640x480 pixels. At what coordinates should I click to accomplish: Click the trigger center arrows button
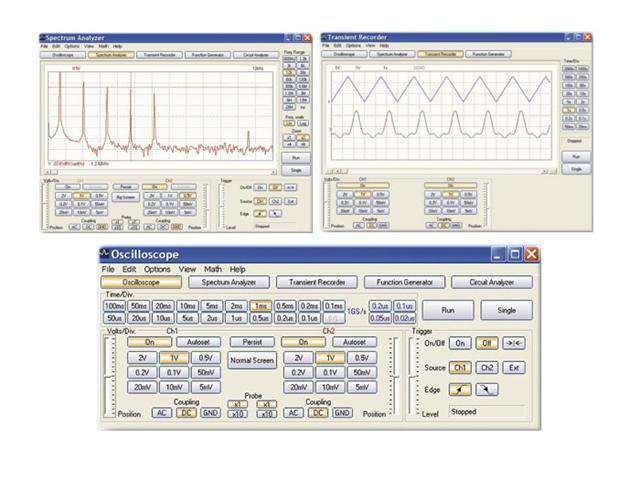pos(515,342)
